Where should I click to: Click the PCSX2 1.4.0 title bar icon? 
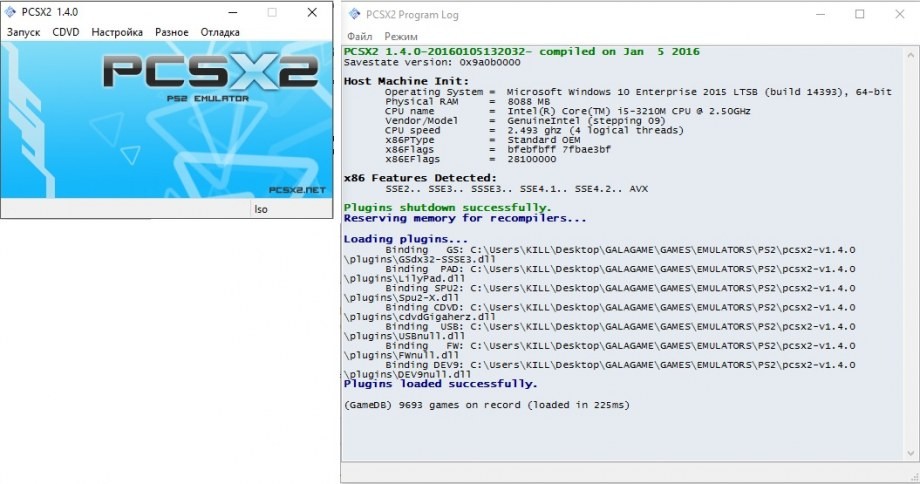coord(12,12)
